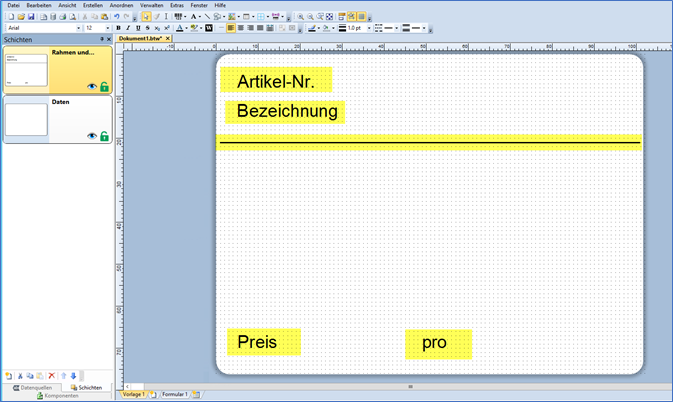Image resolution: width=673 pixels, height=402 pixels.
Task: Click the Artikel-Nr. text field on label
Action: point(275,81)
